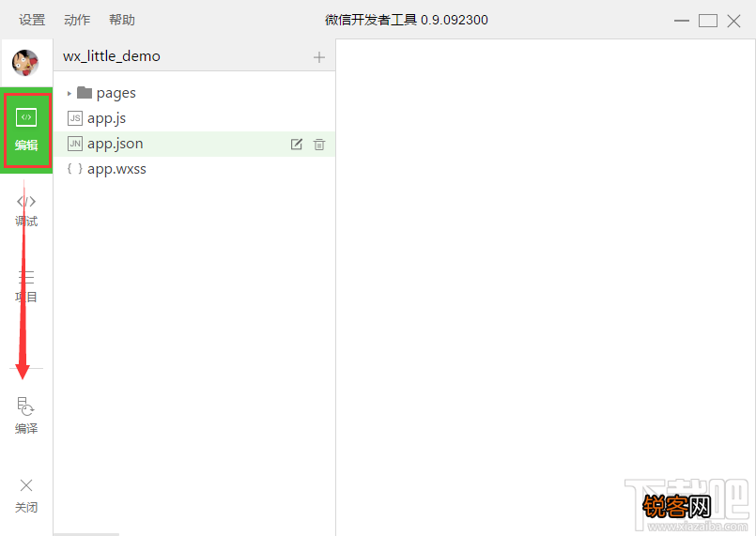Open the 动作 menu

pyautogui.click(x=77, y=20)
